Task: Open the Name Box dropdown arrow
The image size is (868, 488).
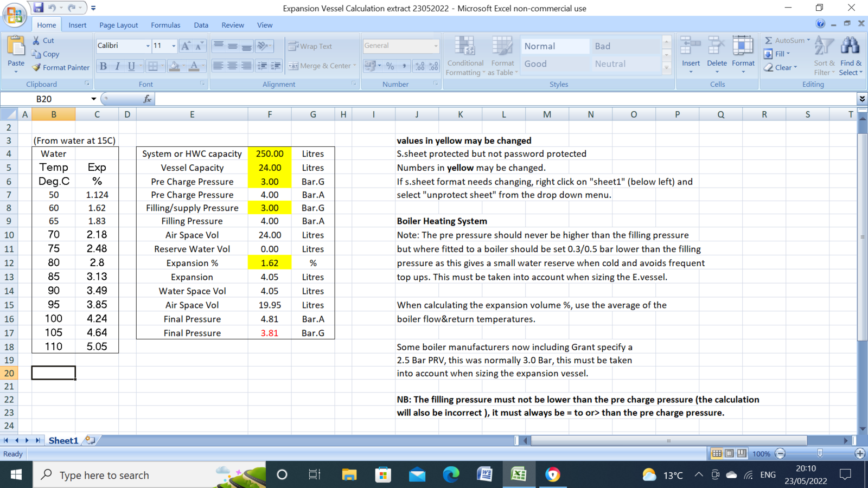Action: click(x=93, y=99)
